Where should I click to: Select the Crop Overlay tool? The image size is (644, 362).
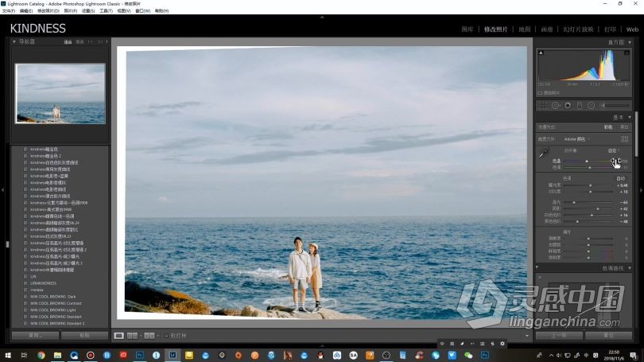(543, 105)
